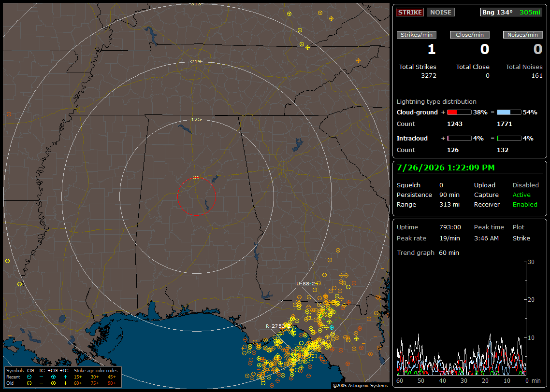Click the Bng 134° 305mi readout
The width and height of the screenshot is (550, 392).
click(511, 12)
